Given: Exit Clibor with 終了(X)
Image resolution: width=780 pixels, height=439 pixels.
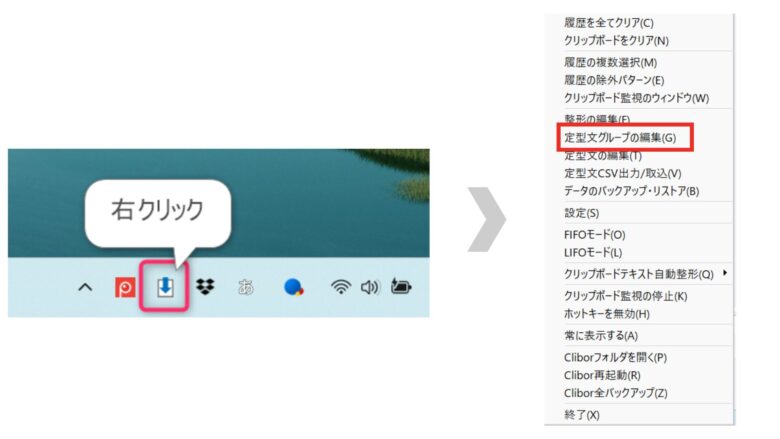Looking at the screenshot, I should 582,415.
